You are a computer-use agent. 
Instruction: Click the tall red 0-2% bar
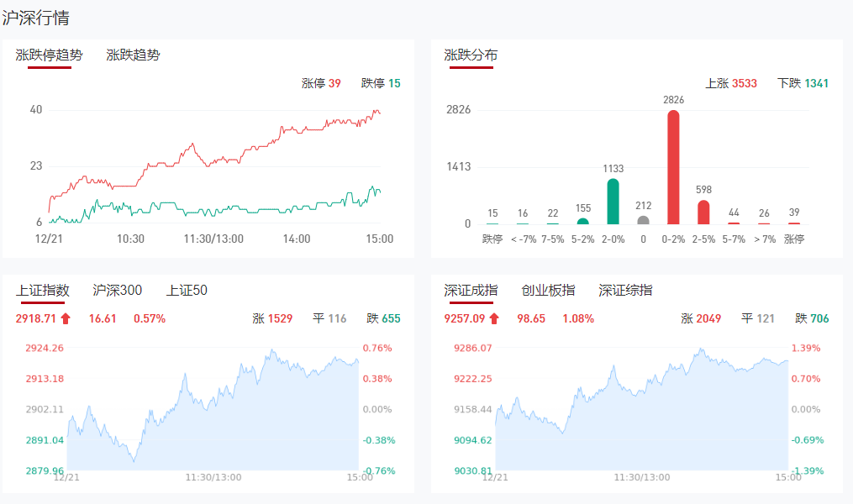673,168
